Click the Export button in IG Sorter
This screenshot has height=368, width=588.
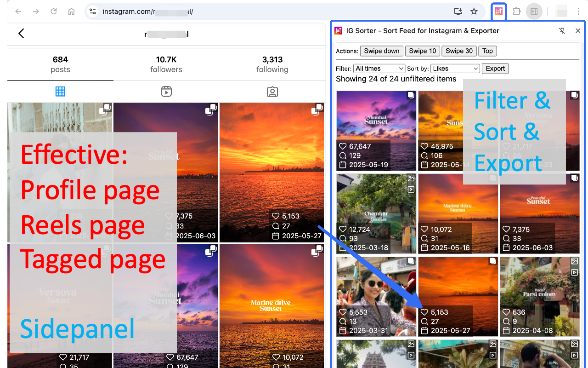pos(495,68)
